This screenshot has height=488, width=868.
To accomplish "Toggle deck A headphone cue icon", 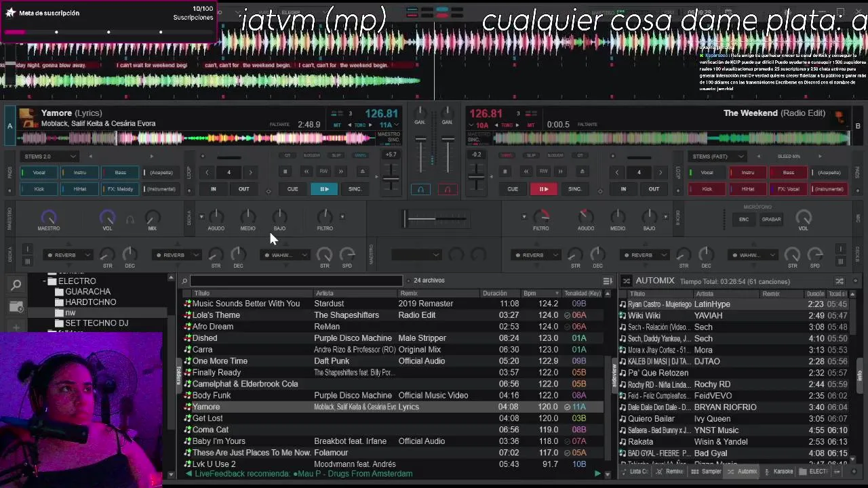I will click(x=420, y=189).
